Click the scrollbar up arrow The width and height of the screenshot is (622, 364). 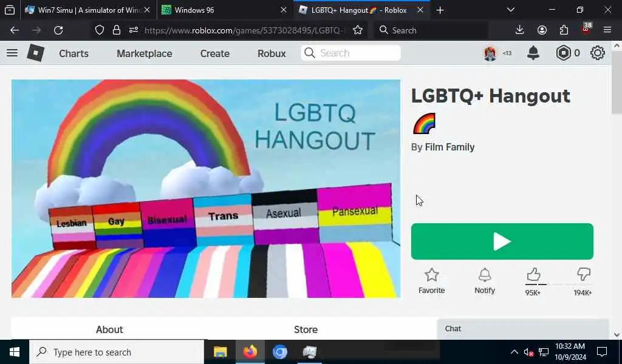(x=617, y=46)
